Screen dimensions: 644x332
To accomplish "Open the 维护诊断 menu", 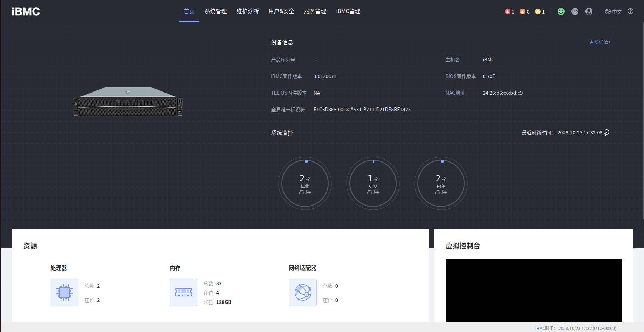I will [x=247, y=11].
